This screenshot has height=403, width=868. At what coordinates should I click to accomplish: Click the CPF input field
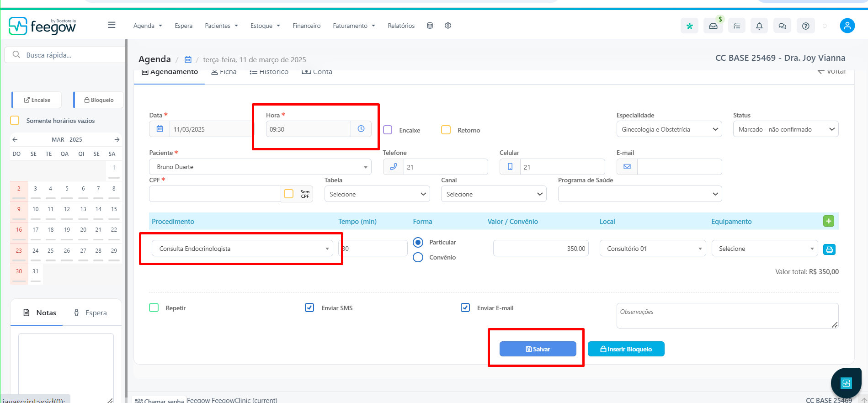215,194
